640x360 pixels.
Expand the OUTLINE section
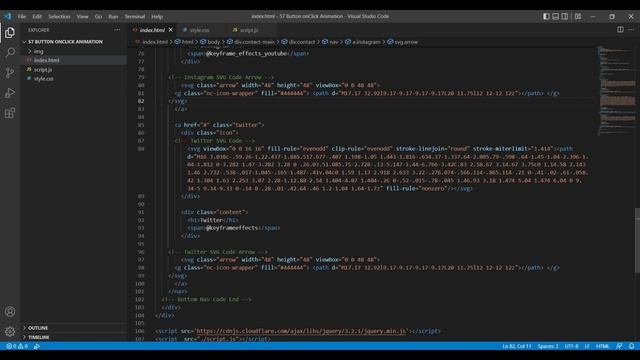point(38,328)
